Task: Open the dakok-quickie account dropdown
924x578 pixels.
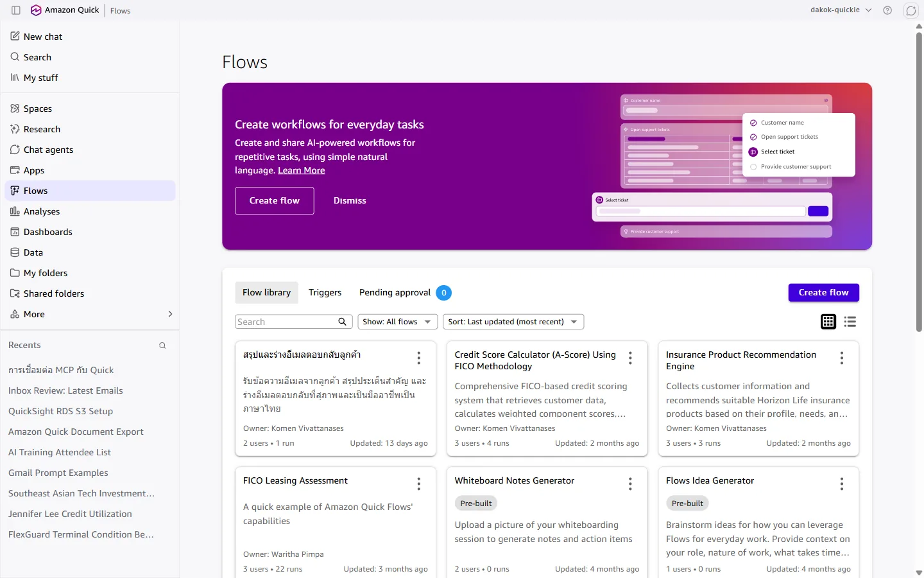Action: click(841, 10)
